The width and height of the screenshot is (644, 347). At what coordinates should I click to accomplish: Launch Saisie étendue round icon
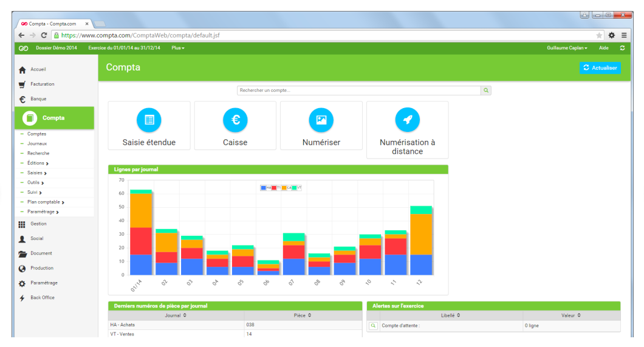click(x=149, y=120)
